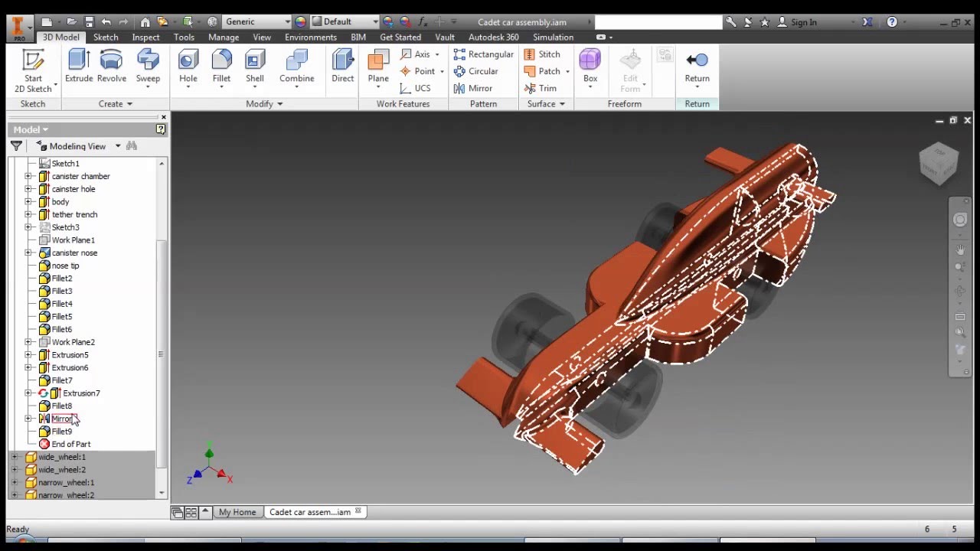Image resolution: width=980 pixels, height=551 pixels.
Task: Click the model browser vertical scrollbar
Action: click(x=162, y=354)
